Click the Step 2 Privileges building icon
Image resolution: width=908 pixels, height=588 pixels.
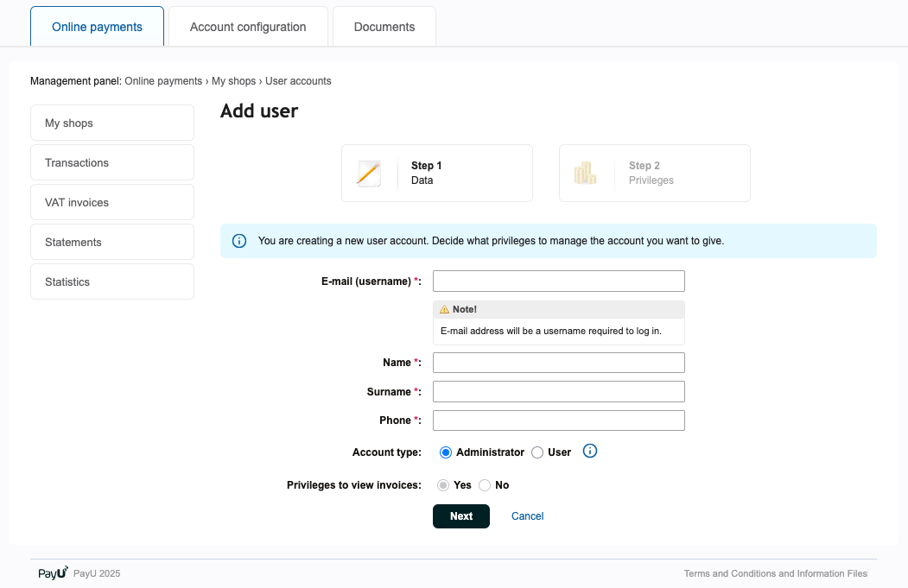(x=587, y=172)
